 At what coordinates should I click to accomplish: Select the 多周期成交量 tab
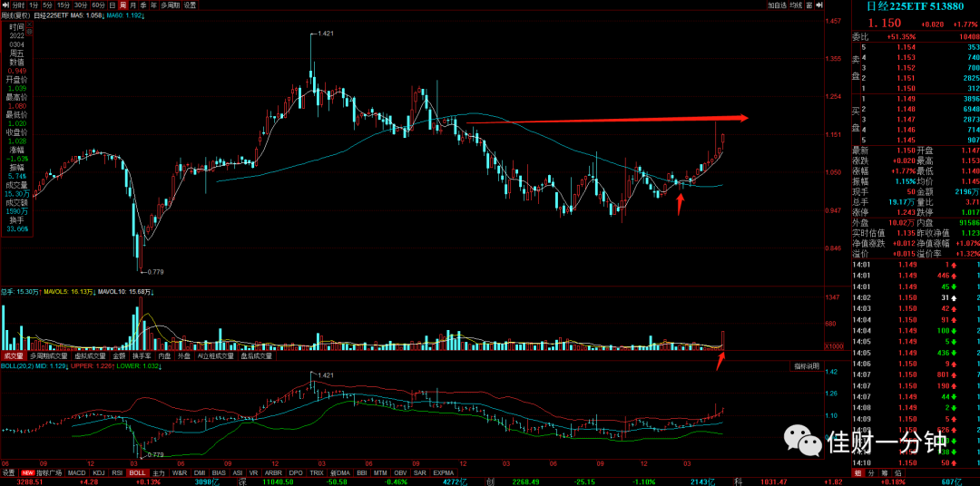tap(49, 356)
